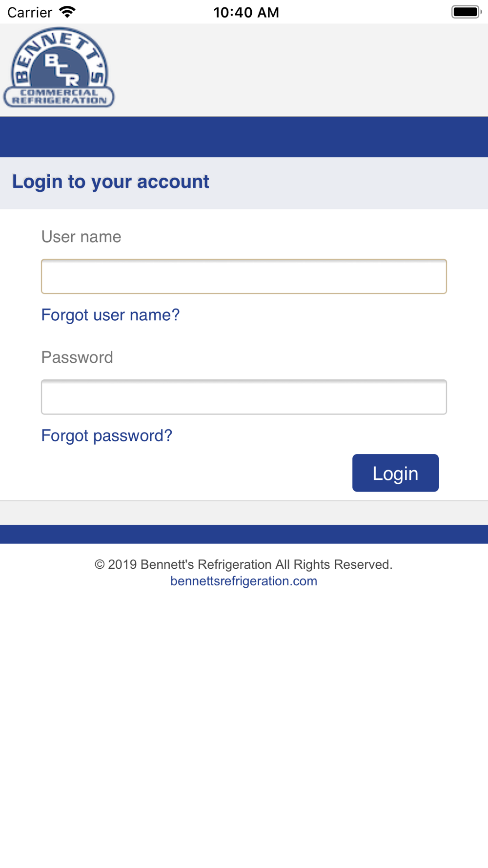
Task: Tap the battery icon in status bar
Action: coord(466,12)
